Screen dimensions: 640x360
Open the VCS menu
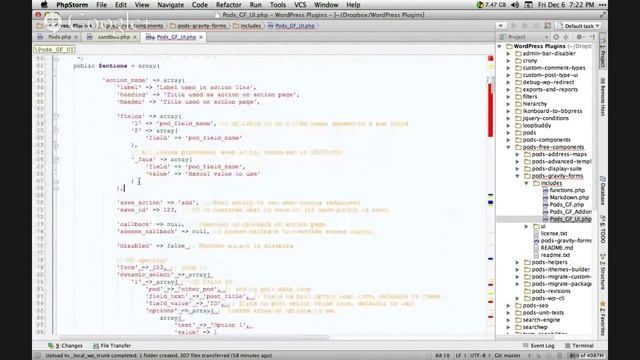click(300, 5)
